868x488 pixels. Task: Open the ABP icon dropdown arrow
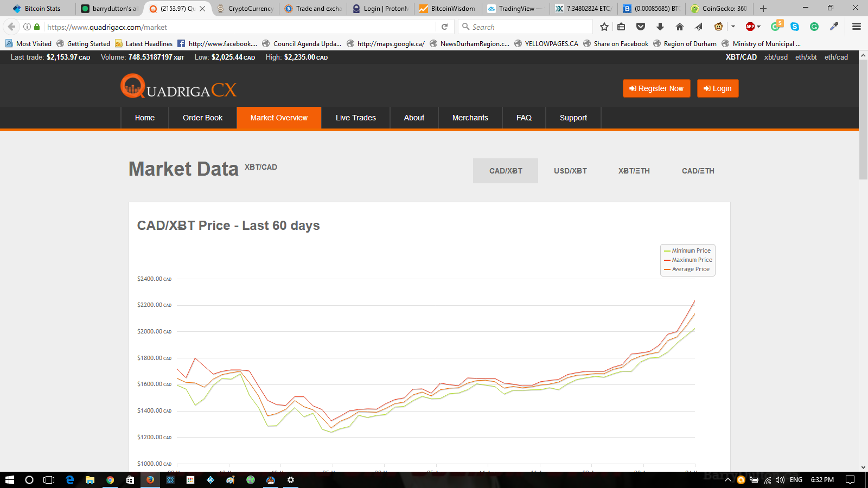758,27
